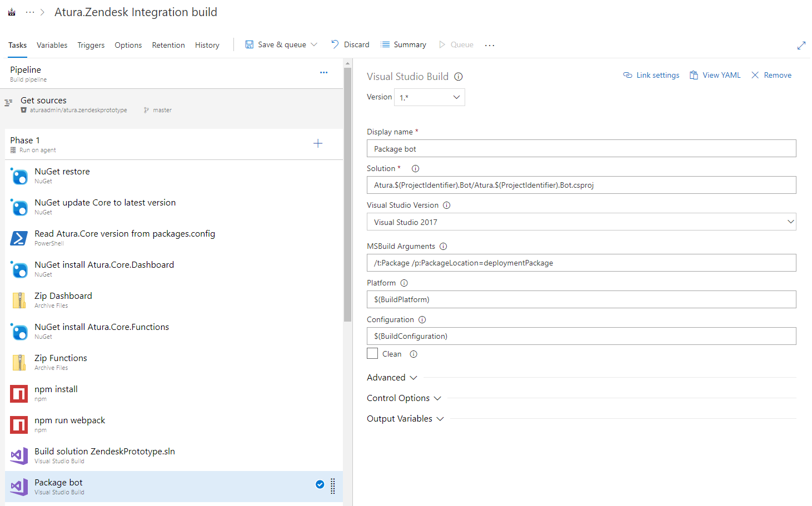812x506 pixels.
Task: Click the Azure DevOps build icon at top left
Action: [12, 12]
